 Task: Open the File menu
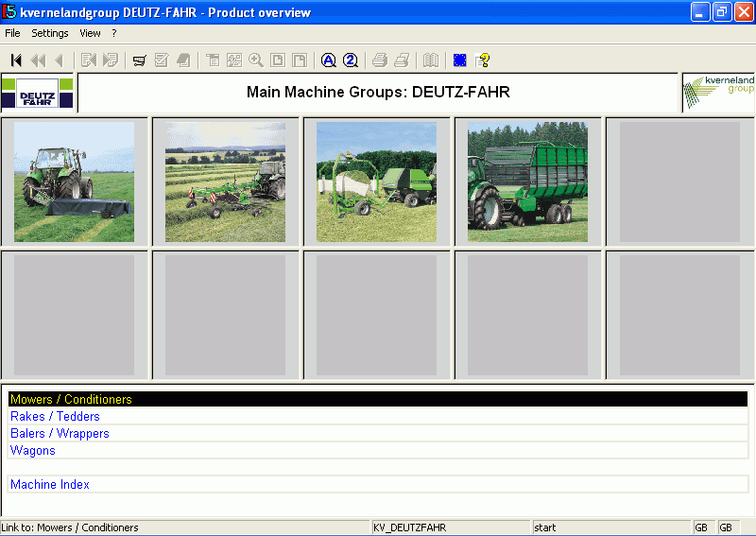[12, 33]
